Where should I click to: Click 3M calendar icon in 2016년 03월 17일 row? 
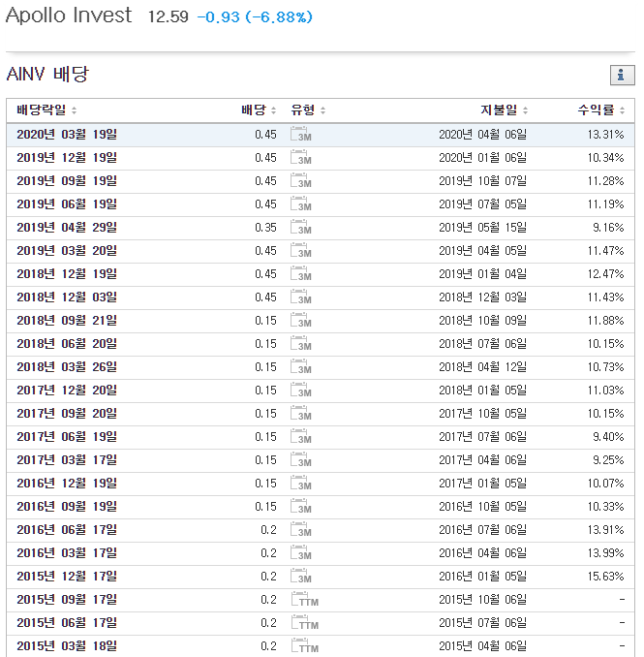301,552
